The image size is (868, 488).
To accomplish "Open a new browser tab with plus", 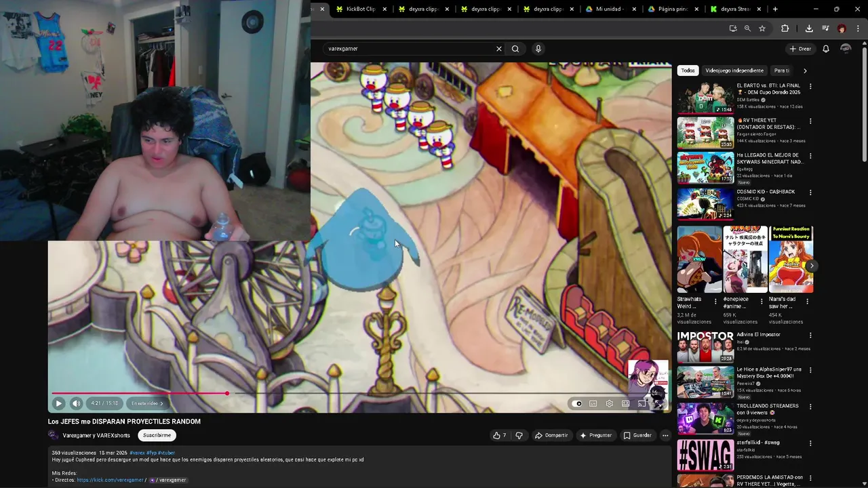I will (x=775, y=9).
